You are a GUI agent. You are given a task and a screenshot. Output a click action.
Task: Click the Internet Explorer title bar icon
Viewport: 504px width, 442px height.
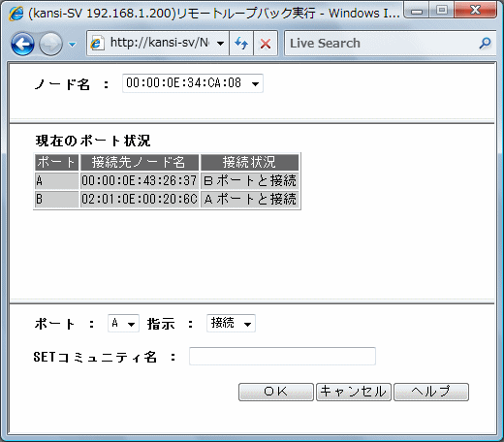16,14
